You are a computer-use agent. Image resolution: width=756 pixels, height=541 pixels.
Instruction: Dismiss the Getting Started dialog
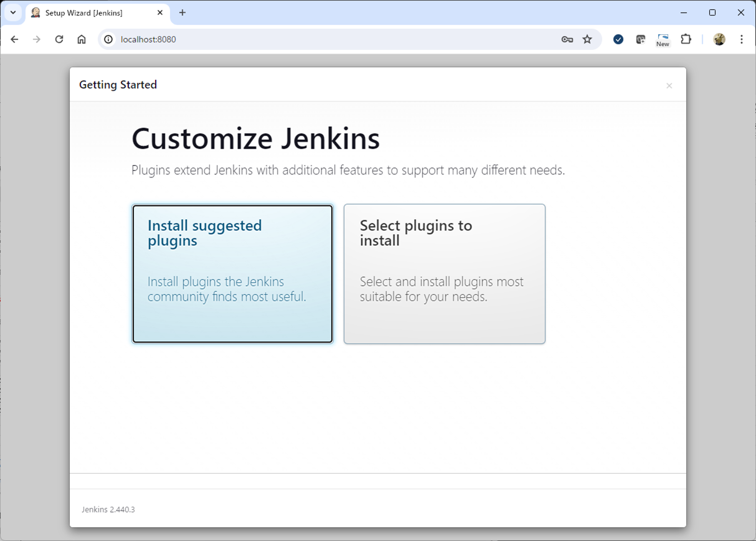pyautogui.click(x=669, y=85)
